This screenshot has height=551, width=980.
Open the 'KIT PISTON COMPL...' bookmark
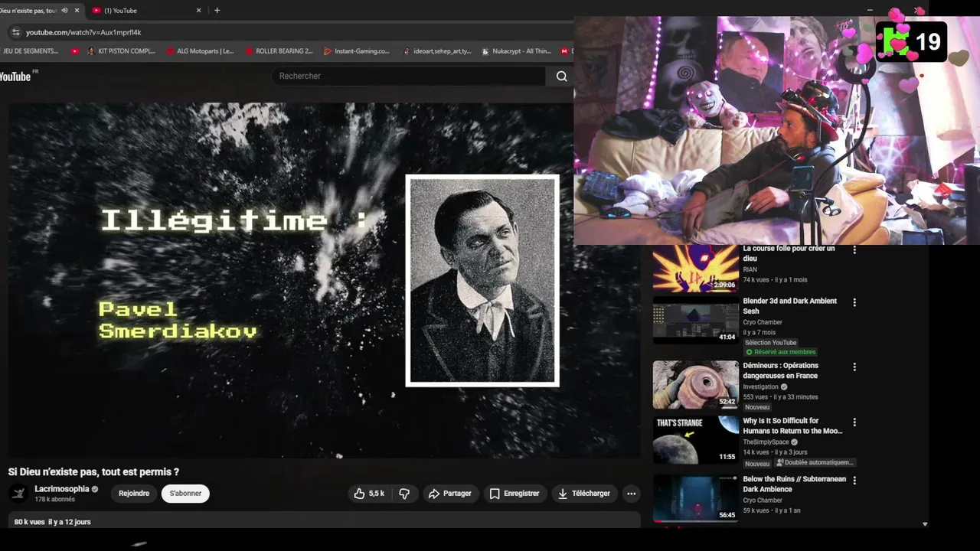(x=121, y=51)
